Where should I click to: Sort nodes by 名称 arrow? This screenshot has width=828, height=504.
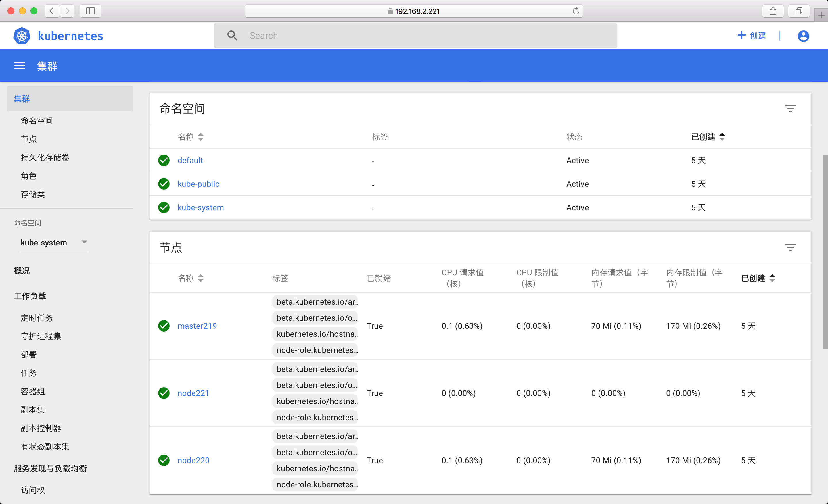[201, 278]
